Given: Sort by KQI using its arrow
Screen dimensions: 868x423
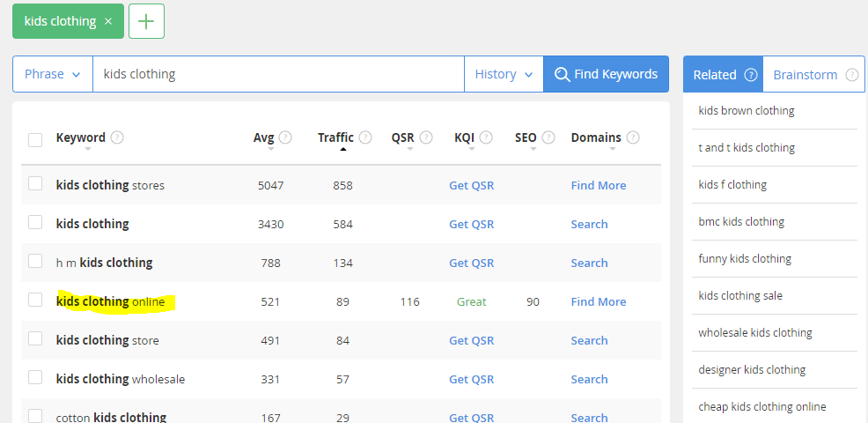Looking at the screenshot, I should [471, 149].
